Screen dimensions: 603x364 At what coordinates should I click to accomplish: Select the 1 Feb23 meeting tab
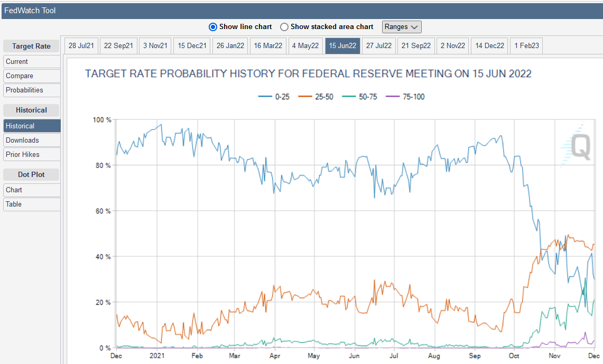[x=526, y=46]
